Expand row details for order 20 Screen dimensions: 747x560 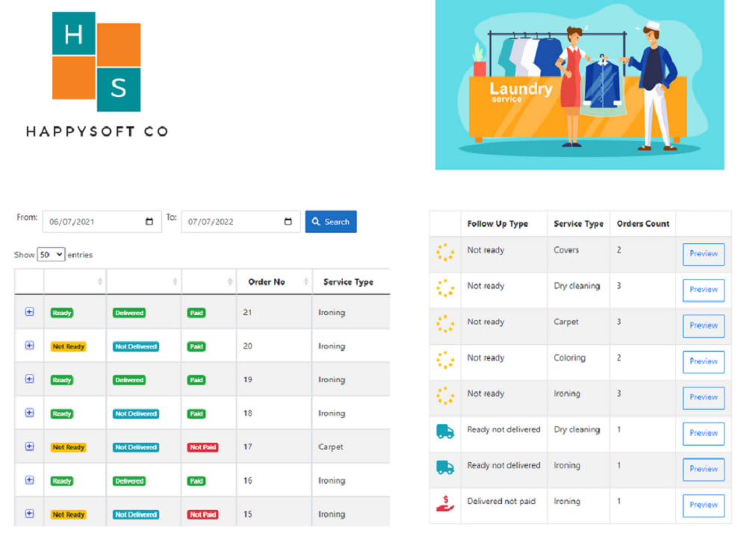point(30,346)
